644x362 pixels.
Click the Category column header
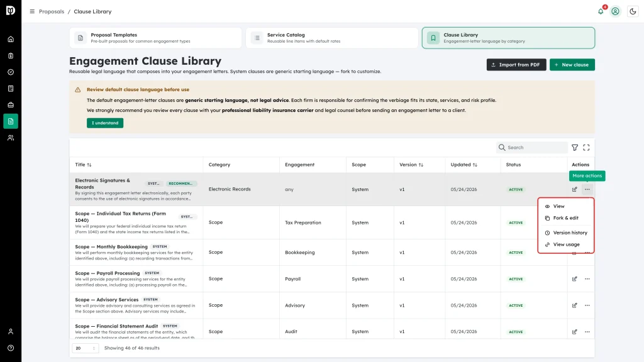[x=219, y=165]
